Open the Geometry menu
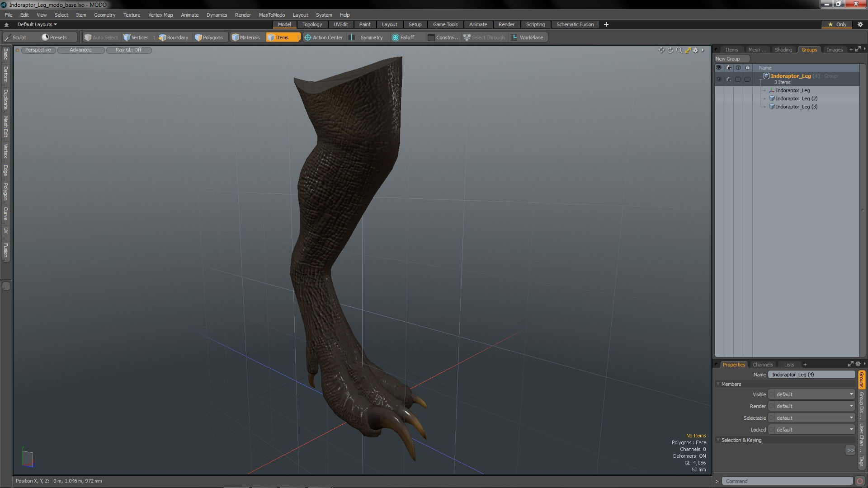The height and width of the screenshot is (488, 868). [x=104, y=15]
